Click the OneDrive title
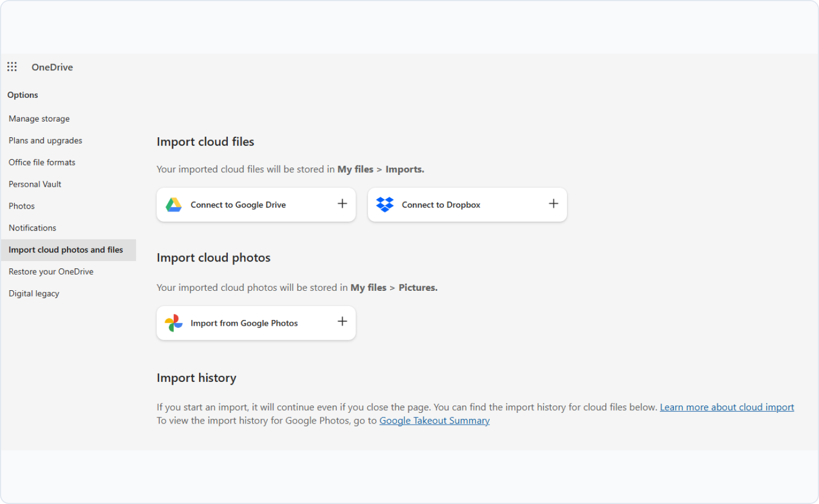819x504 pixels. pyautogui.click(x=52, y=67)
